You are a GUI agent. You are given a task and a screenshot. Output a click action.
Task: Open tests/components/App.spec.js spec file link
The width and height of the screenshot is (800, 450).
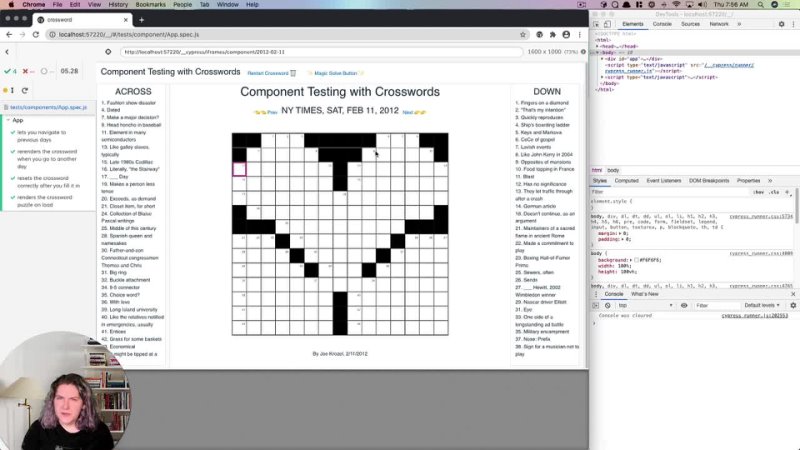(48, 108)
